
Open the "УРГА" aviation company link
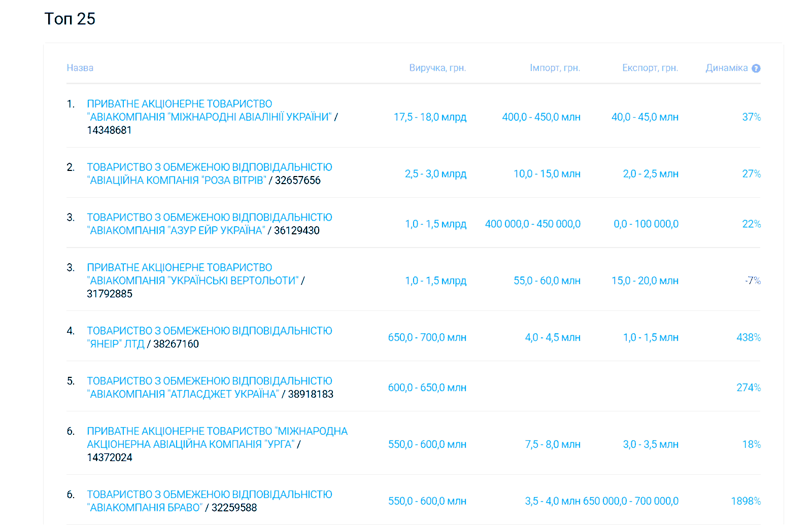pyautogui.click(x=217, y=438)
